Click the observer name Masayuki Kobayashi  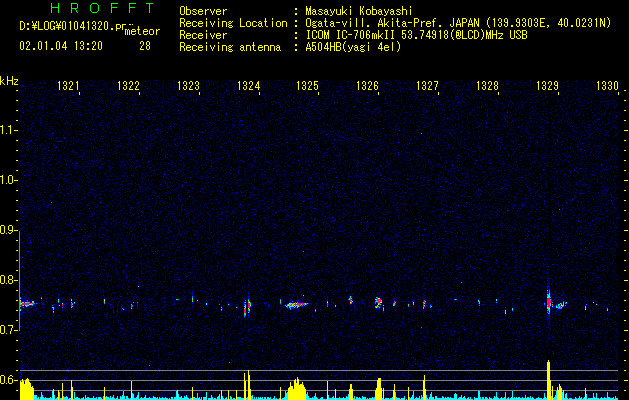click(359, 11)
